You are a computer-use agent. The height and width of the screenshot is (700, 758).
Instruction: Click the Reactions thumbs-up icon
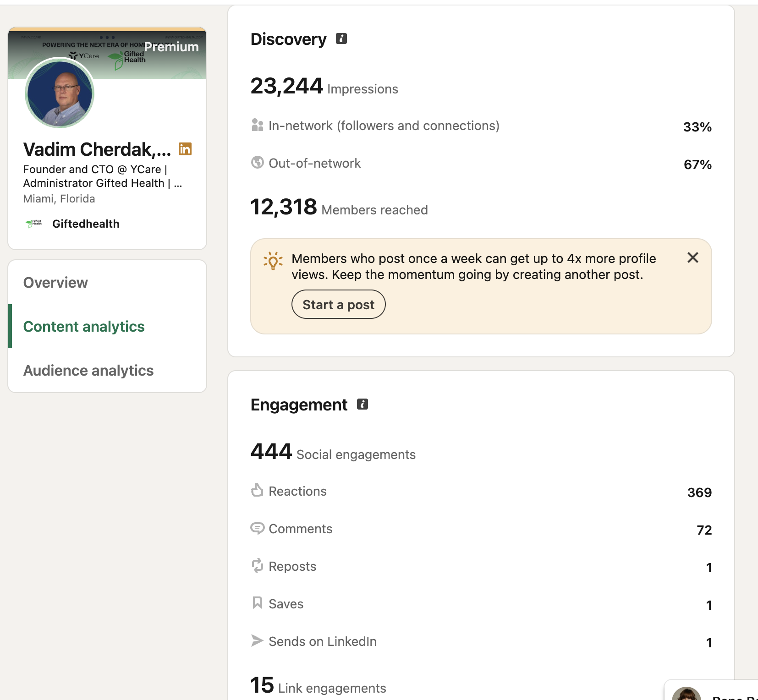(x=257, y=490)
